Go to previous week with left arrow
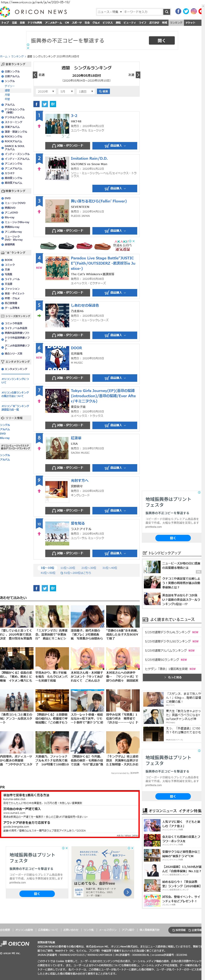 click(35, 75)
